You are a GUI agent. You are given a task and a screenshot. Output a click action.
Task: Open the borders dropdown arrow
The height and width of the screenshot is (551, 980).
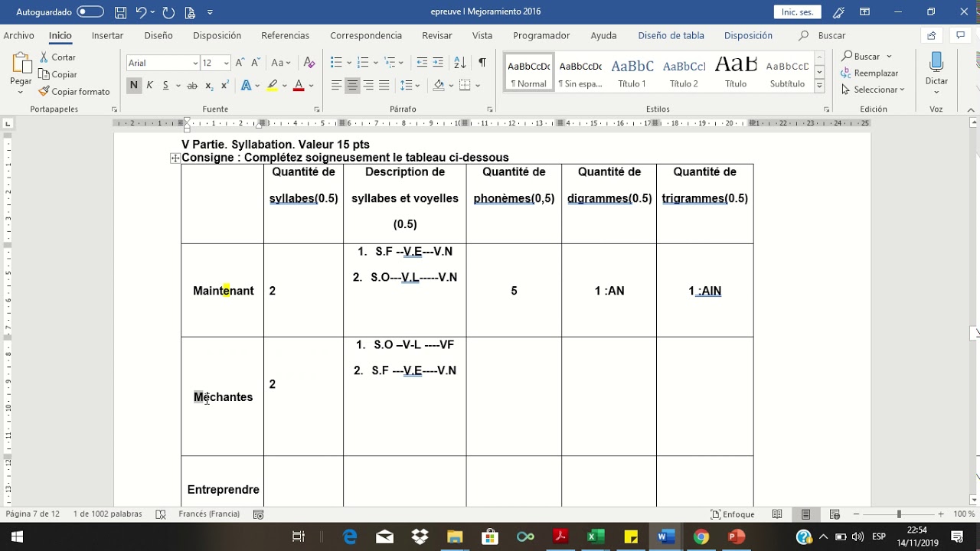(477, 85)
